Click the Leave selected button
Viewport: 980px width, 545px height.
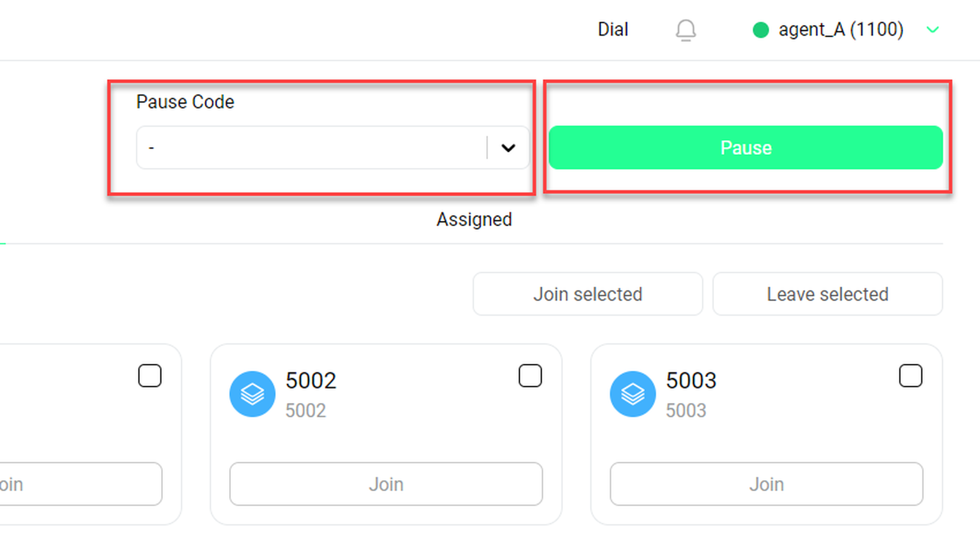click(827, 294)
